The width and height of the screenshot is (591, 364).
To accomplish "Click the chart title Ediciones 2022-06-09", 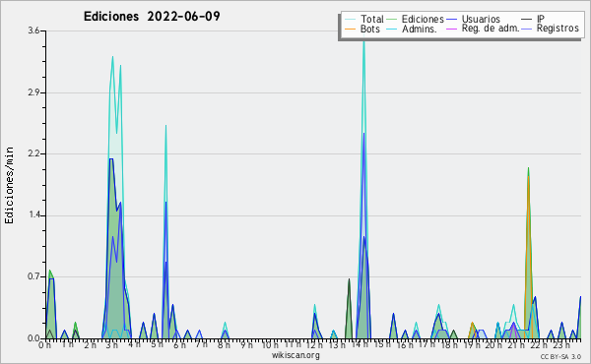I will click(152, 17).
